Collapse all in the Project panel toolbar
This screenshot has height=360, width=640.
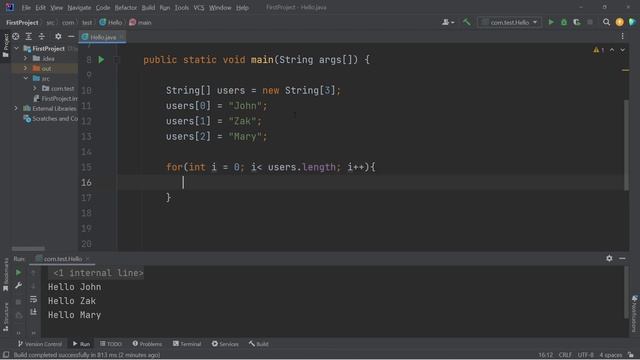pos(42,37)
